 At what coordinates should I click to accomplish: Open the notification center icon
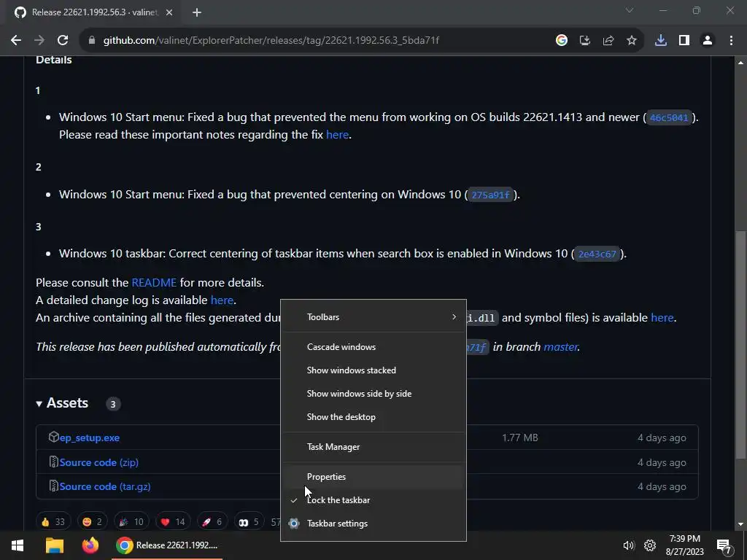coord(724,546)
